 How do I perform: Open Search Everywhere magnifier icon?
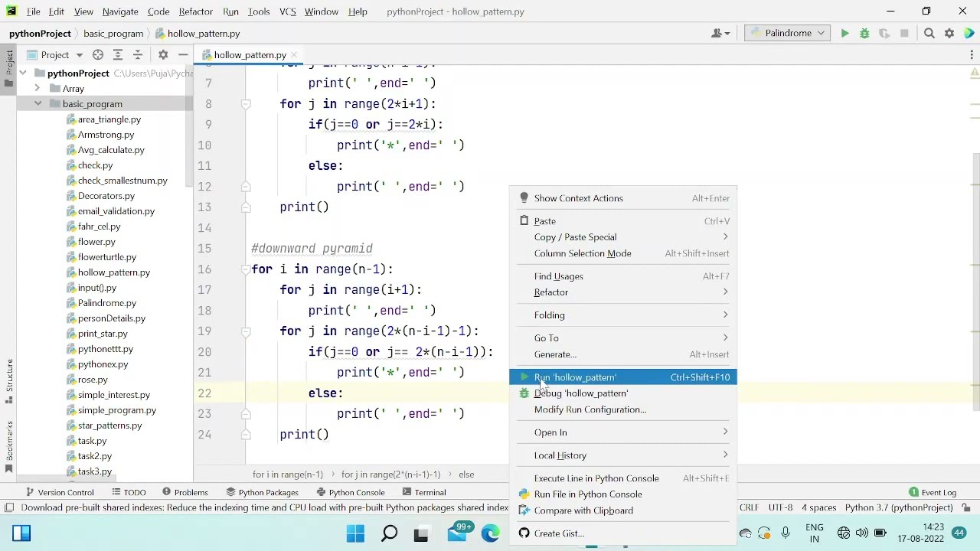929,34
